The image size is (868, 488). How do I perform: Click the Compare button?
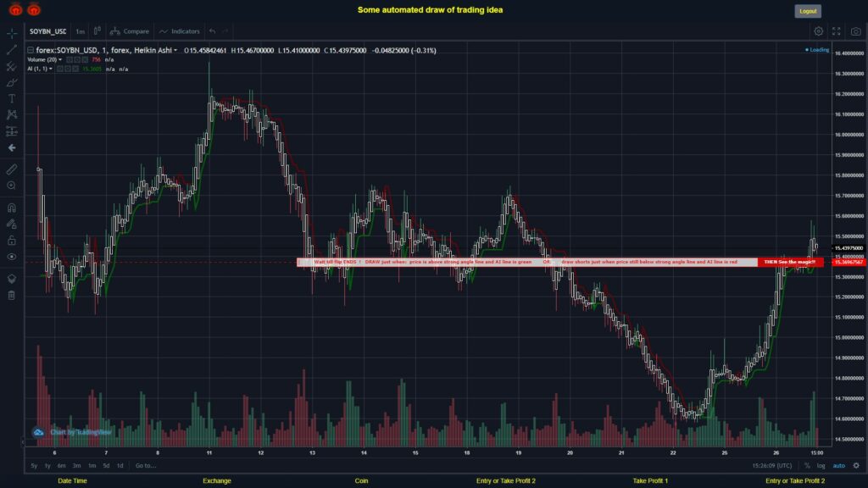tap(130, 31)
